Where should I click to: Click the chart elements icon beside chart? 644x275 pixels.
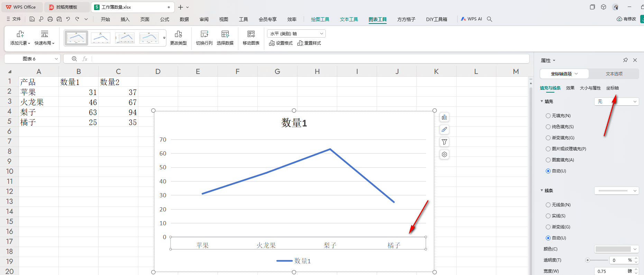(x=444, y=117)
